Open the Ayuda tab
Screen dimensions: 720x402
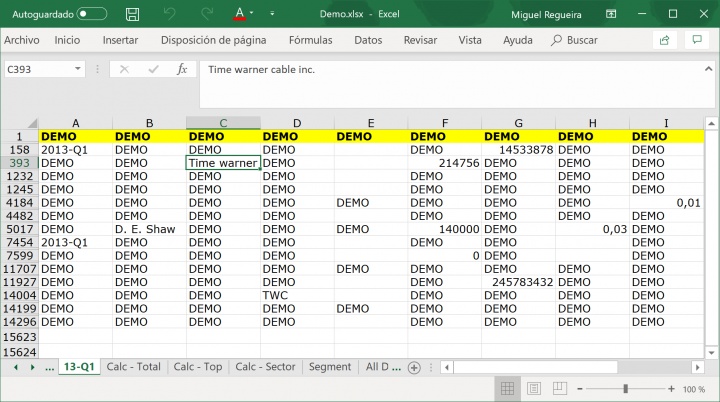click(518, 40)
